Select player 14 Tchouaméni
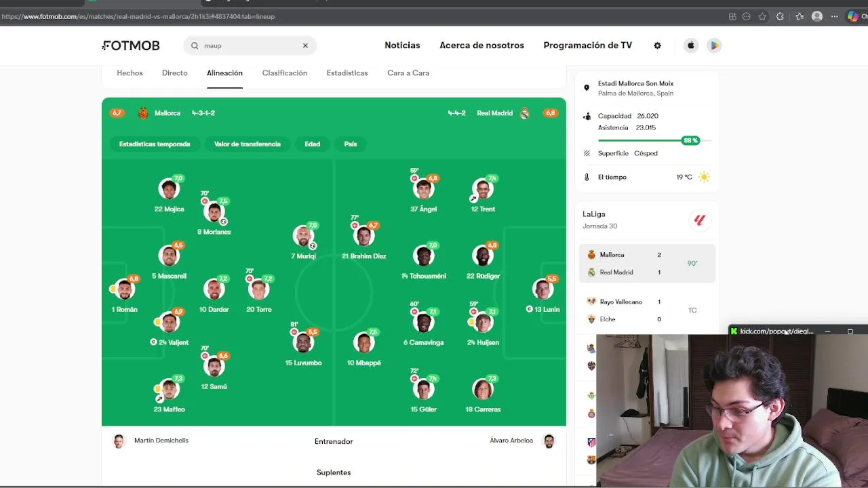Screen dimensions: 868x488 [423, 261]
